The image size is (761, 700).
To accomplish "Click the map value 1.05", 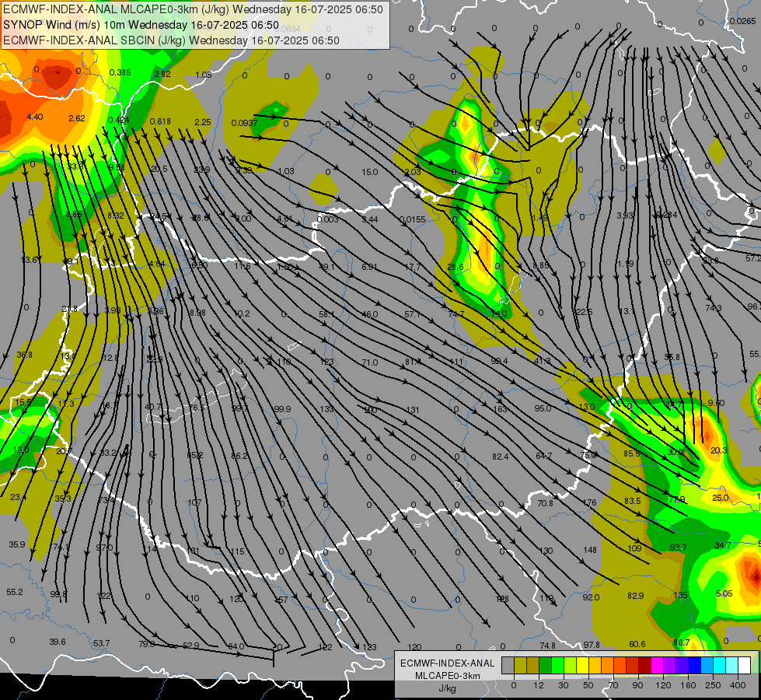I will pyautogui.click(x=204, y=75).
